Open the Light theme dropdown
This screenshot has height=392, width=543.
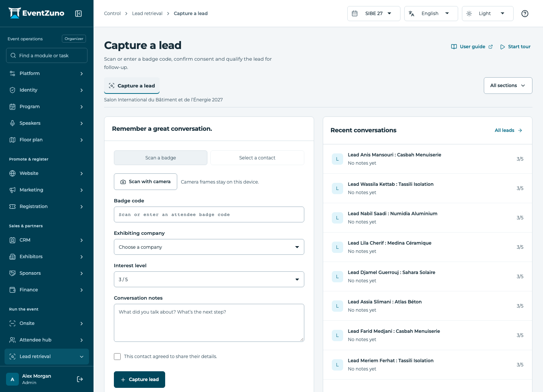pos(488,14)
